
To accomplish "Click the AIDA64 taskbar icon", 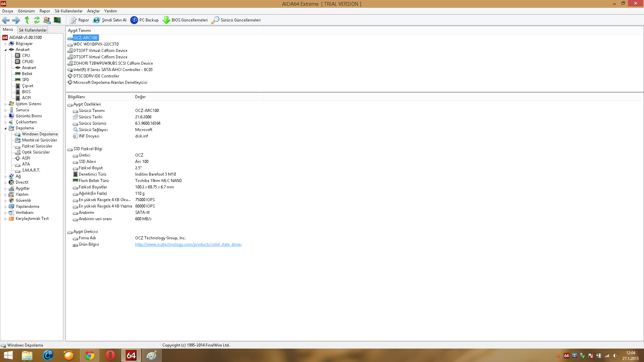I will coord(131,355).
